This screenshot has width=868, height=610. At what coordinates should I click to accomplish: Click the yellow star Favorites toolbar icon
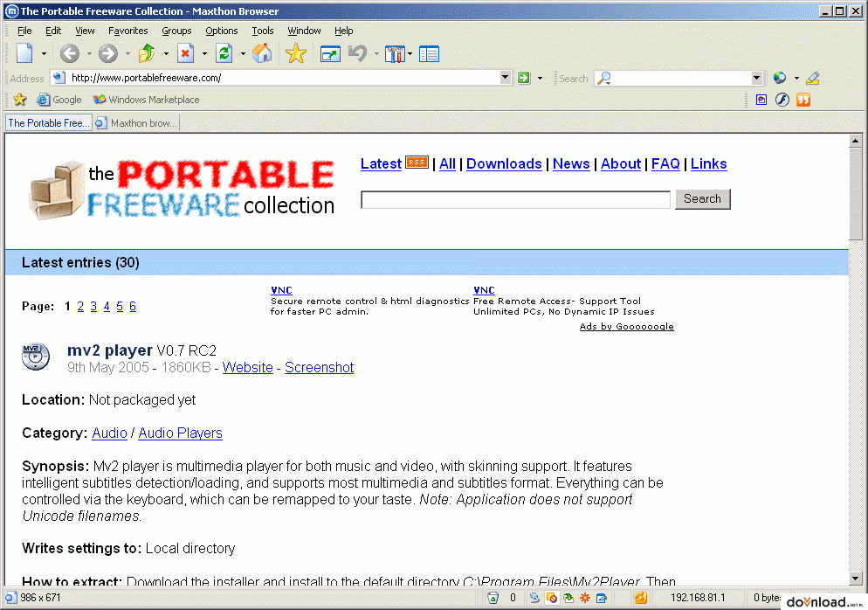pos(296,53)
